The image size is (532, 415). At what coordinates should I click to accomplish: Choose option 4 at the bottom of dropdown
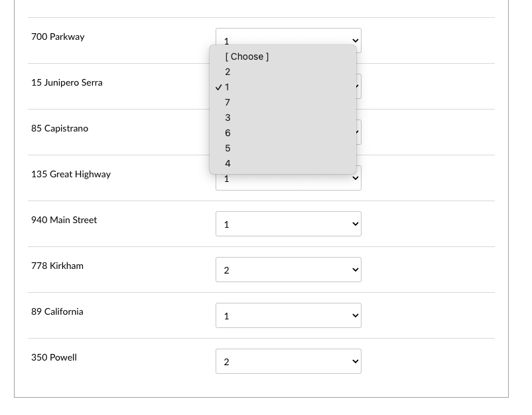(x=228, y=163)
